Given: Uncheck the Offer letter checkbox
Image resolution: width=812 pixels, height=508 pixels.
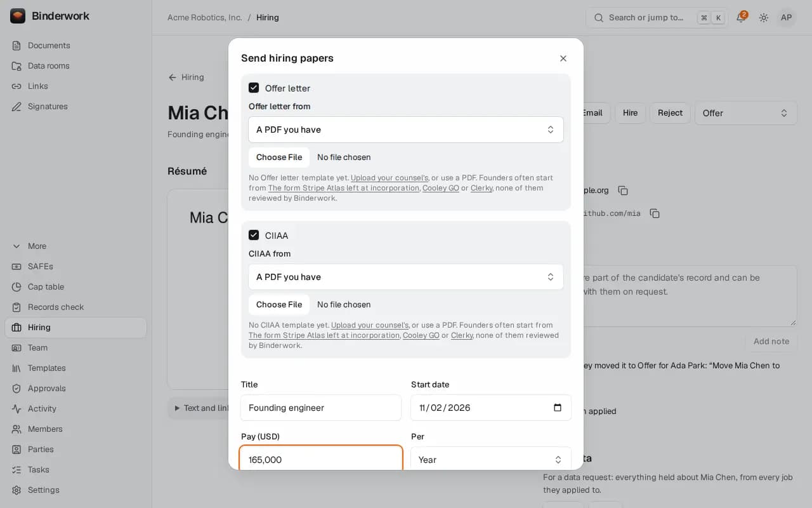Looking at the screenshot, I should coord(254,88).
